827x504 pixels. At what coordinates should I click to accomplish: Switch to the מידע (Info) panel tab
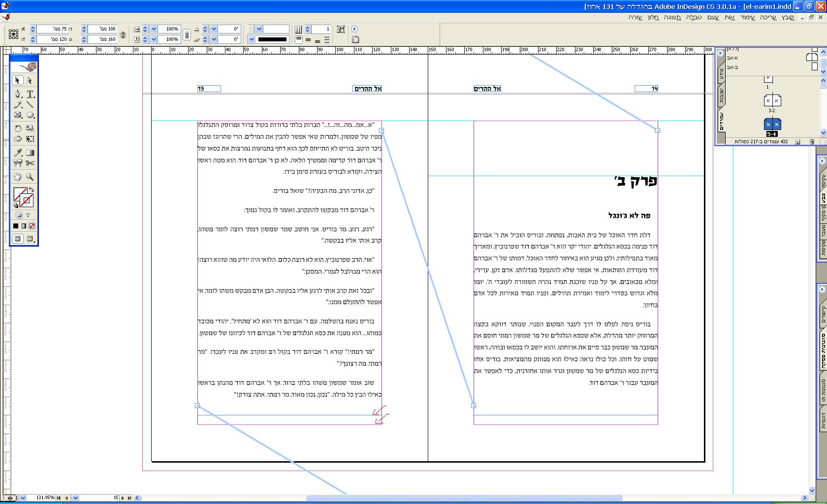tap(721, 73)
